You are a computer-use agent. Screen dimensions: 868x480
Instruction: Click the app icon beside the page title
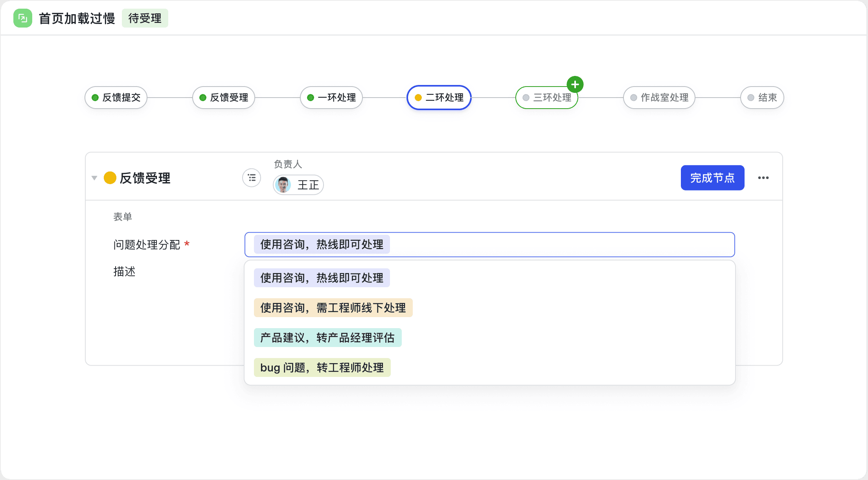(22, 18)
